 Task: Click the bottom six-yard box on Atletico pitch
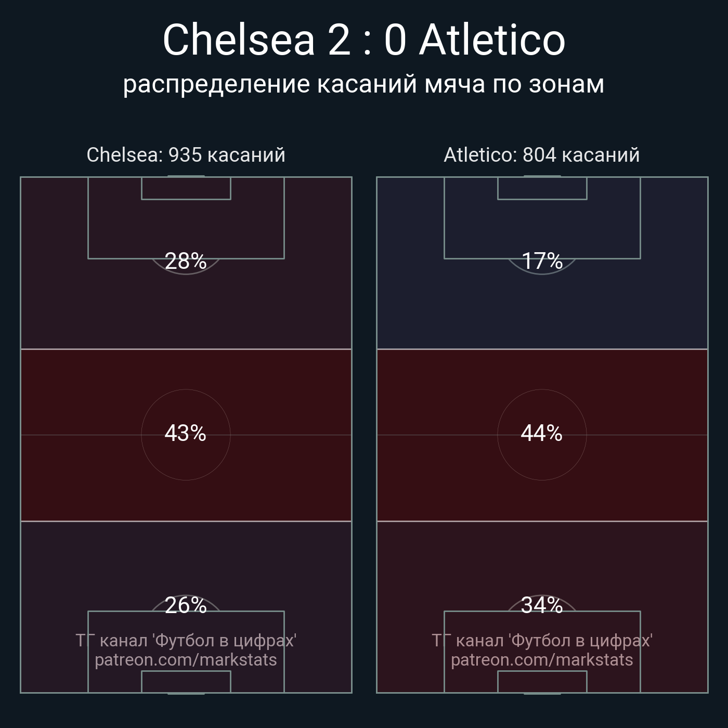tap(542, 682)
